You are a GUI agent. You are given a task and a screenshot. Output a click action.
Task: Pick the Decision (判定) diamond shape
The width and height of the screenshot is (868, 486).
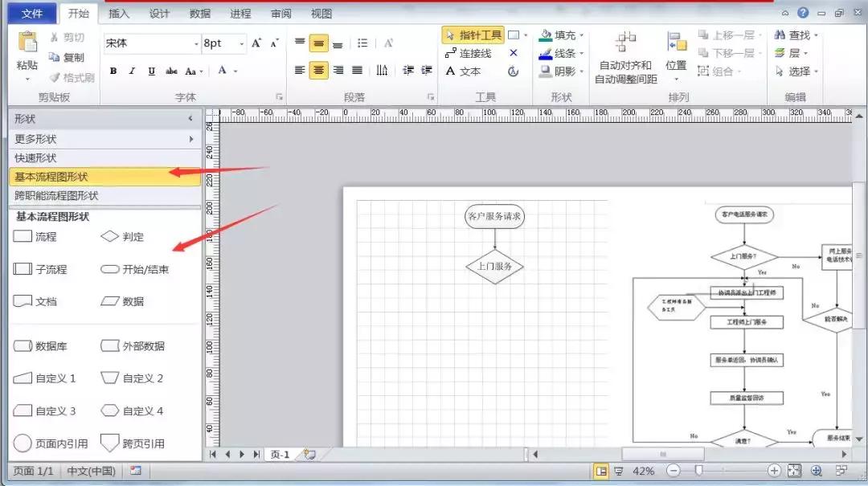tap(110, 237)
